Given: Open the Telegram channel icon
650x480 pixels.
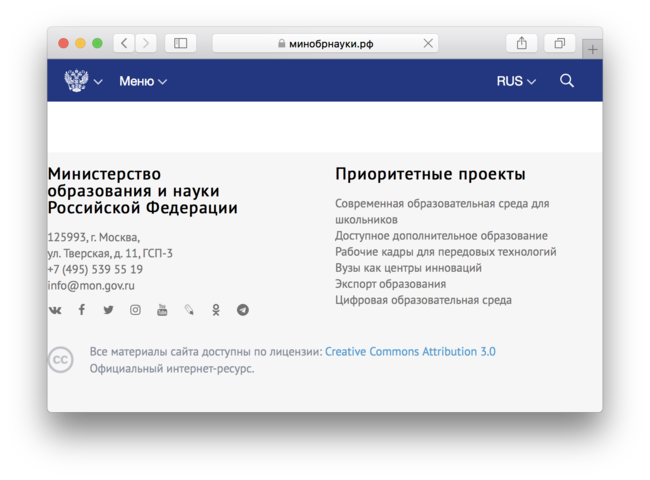Looking at the screenshot, I should (243, 310).
